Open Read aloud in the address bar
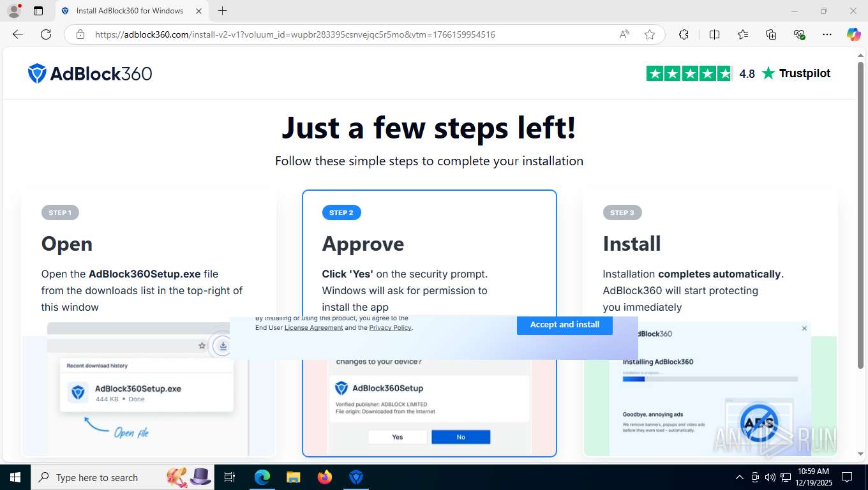The width and height of the screenshot is (868, 490). click(x=624, y=34)
